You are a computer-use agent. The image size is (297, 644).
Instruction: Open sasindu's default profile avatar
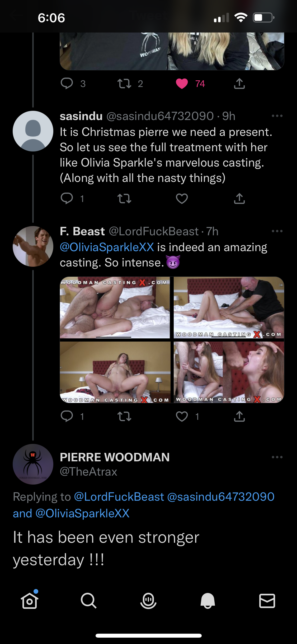click(x=33, y=131)
